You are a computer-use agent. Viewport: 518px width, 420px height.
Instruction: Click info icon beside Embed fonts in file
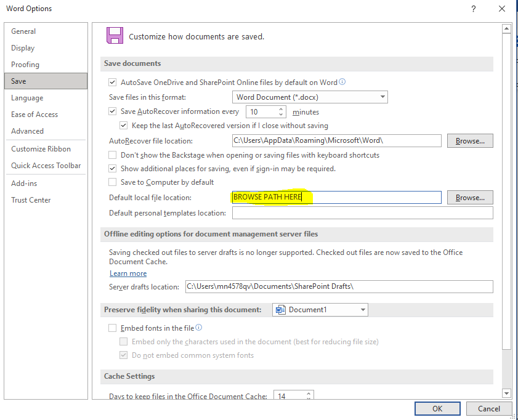click(199, 328)
